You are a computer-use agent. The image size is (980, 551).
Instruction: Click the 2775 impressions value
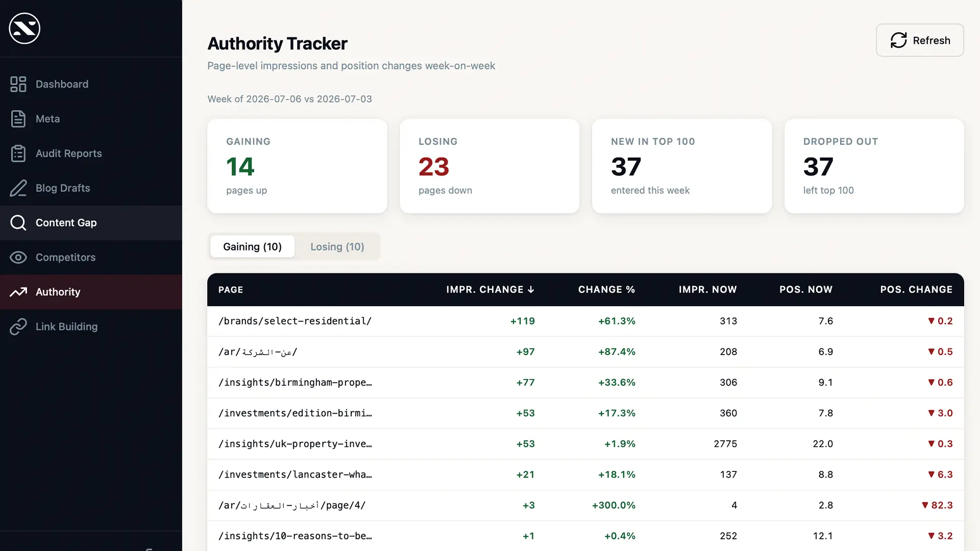point(725,444)
